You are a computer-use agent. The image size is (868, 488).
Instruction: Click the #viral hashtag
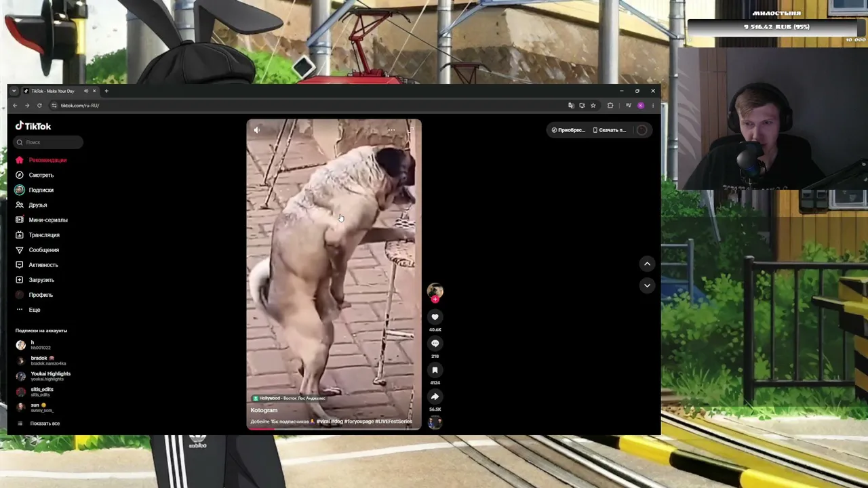coord(323,422)
